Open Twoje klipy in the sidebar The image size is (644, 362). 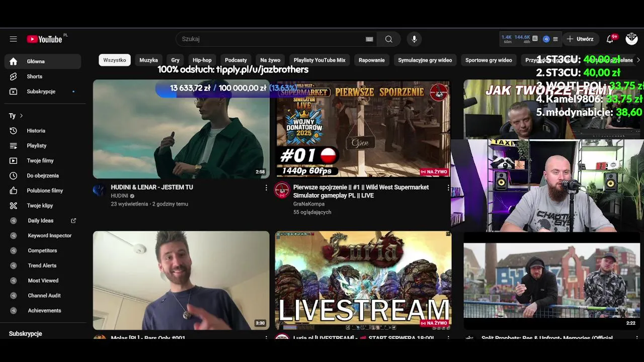[43, 206]
